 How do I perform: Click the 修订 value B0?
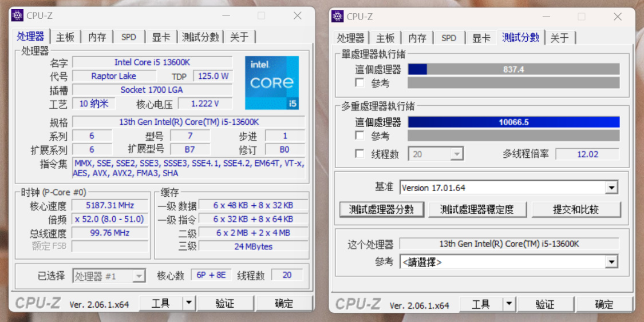point(285,149)
